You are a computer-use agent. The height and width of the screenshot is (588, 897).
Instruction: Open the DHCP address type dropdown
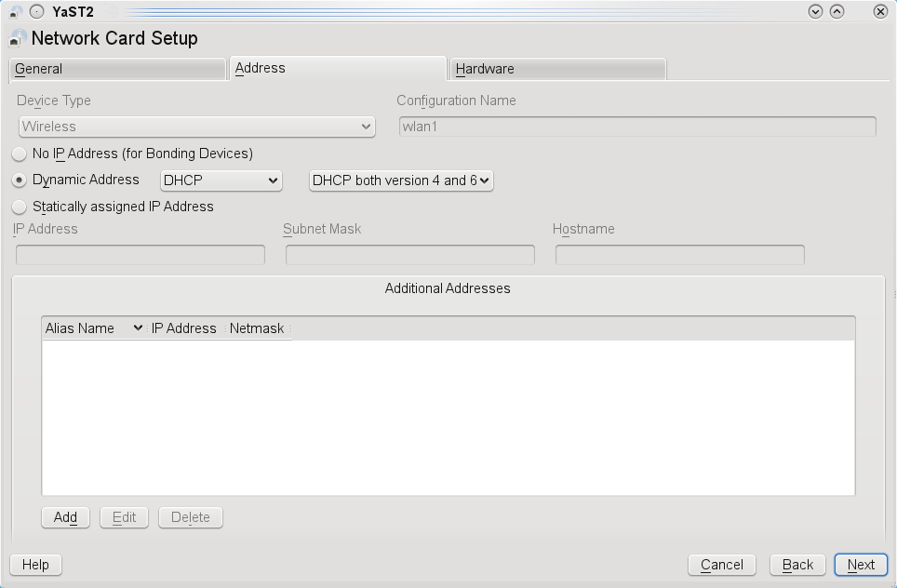click(221, 180)
